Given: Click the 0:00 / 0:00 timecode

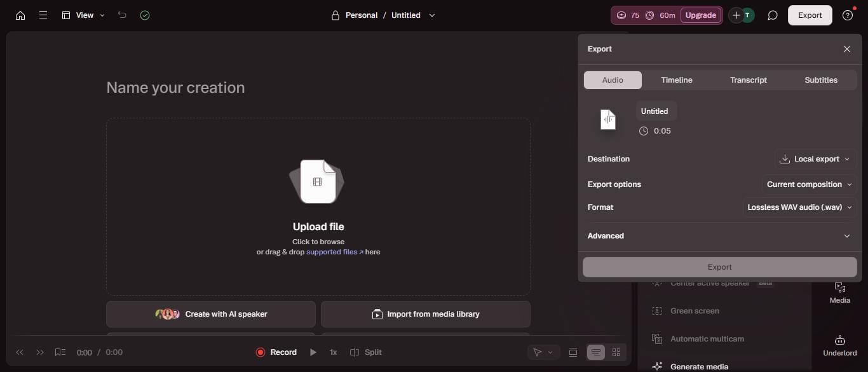Looking at the screenshot, I should [x=100, y=352].
